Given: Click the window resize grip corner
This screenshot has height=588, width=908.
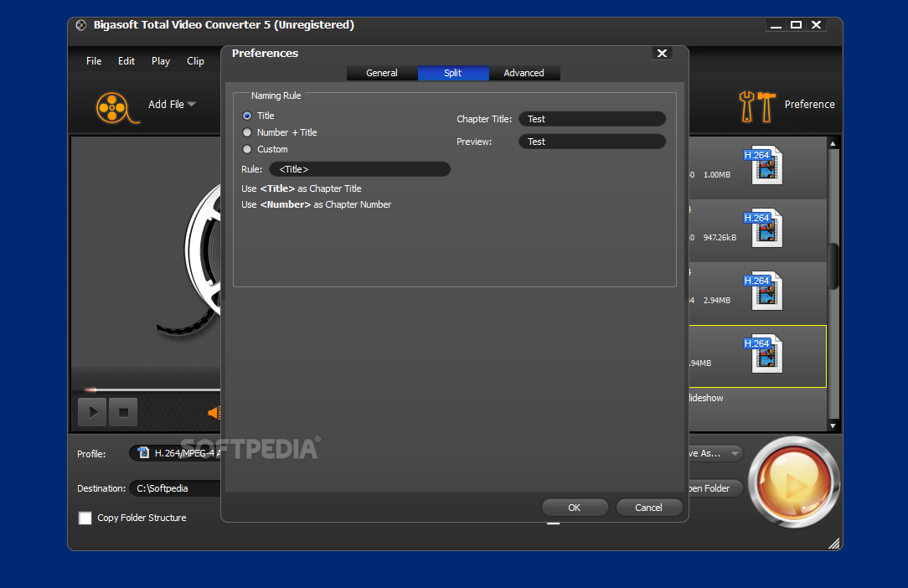Looking at the screenshot, I should [x=834, y=543].
